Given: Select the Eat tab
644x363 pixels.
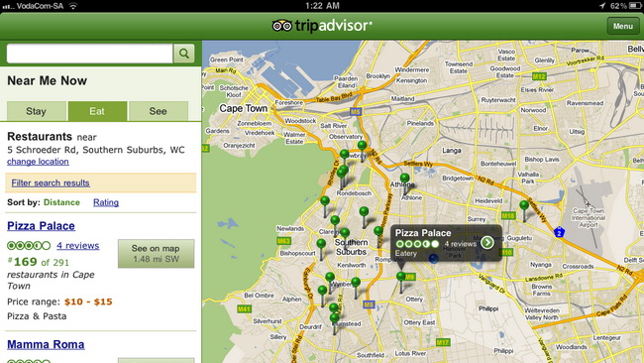Looking at the screenshot, I should [x=97, y=111].
